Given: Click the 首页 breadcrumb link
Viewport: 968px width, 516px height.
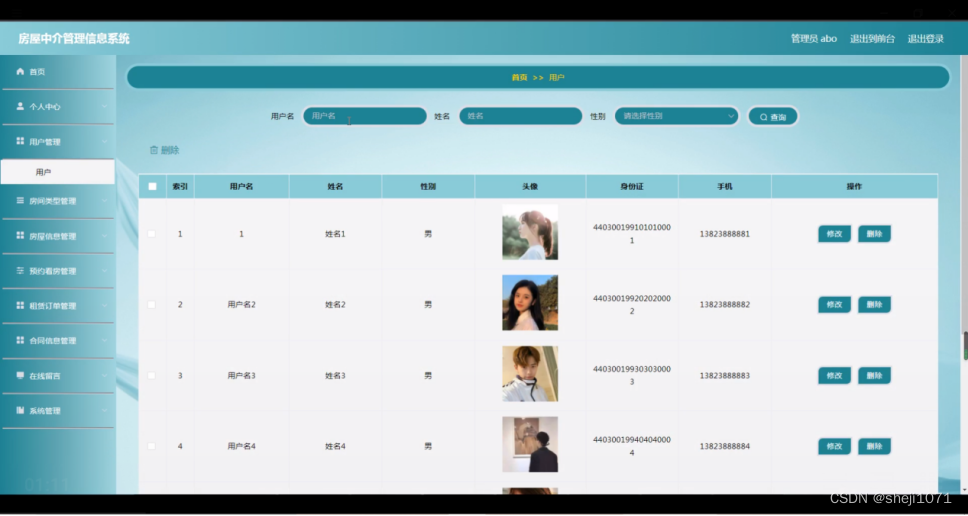Looking at the screenshot, I should point(519,78).
